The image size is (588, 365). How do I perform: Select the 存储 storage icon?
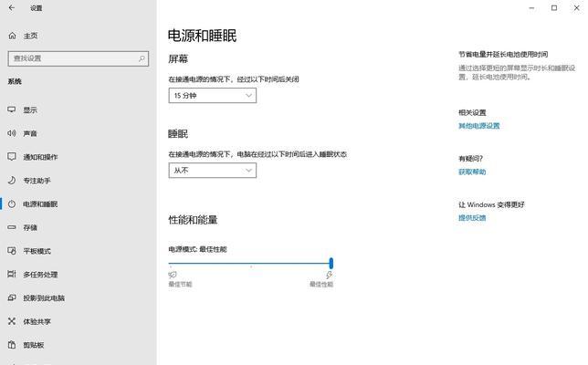tap(12, 227)
